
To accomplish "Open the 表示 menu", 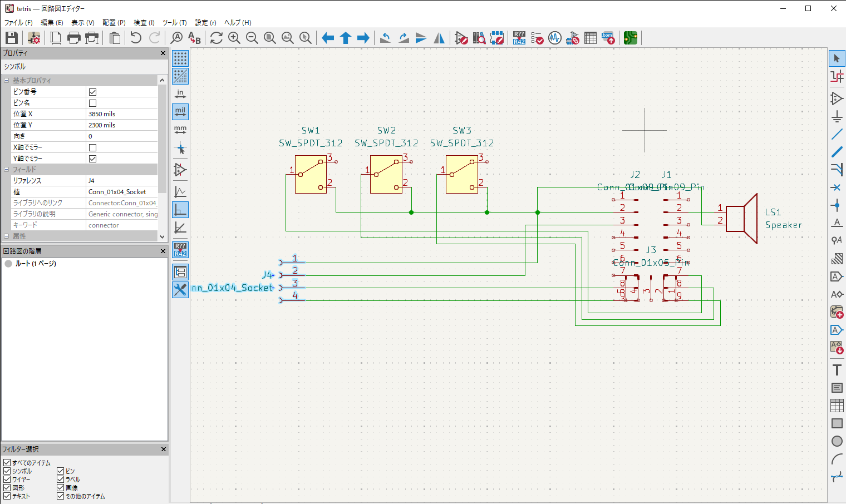I will [x=83, y=23].
